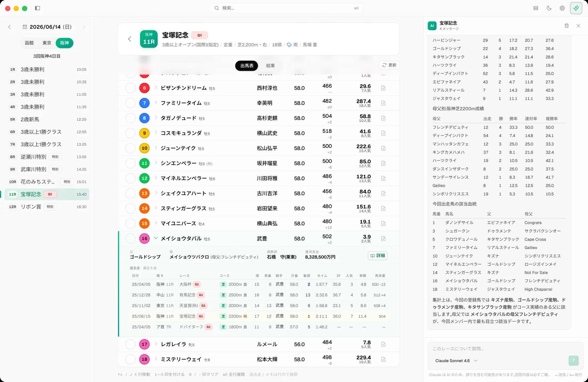Switch to 函館 racecourse tab
The height and width of the screenshot is (382, 588).
[x=29, y=43]
